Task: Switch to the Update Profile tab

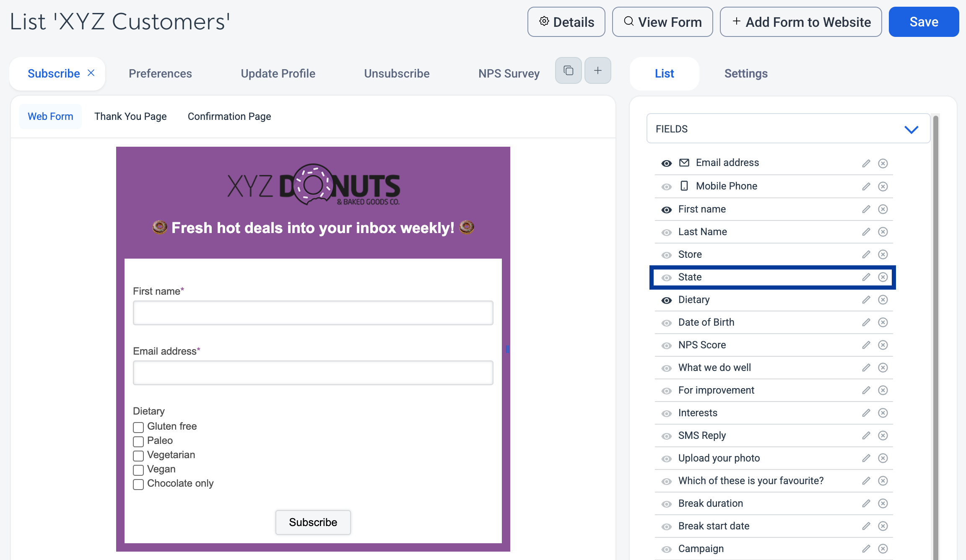Action: (x=278, y=73)
